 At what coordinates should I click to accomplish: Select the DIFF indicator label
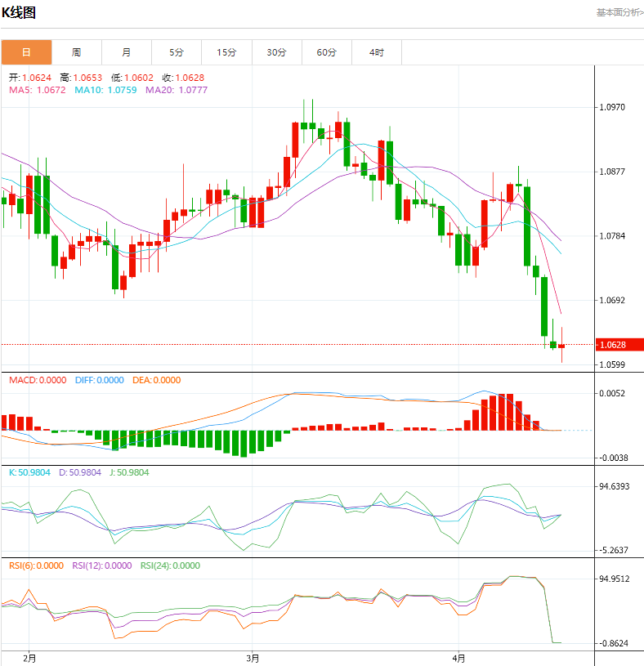(99, 380)
